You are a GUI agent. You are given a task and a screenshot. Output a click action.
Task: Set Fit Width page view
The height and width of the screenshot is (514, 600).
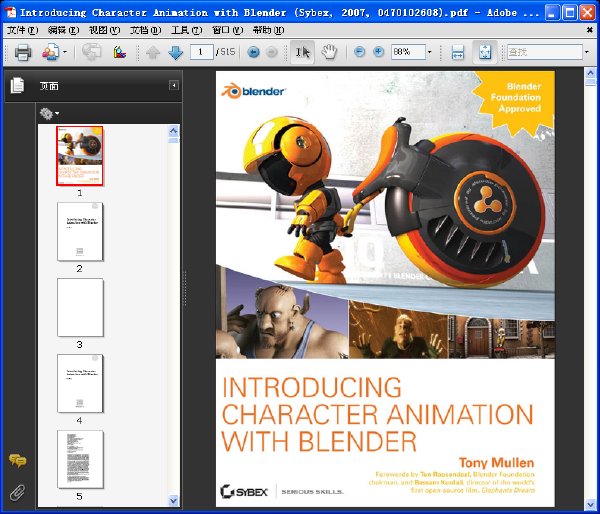[x=458, y=52]
